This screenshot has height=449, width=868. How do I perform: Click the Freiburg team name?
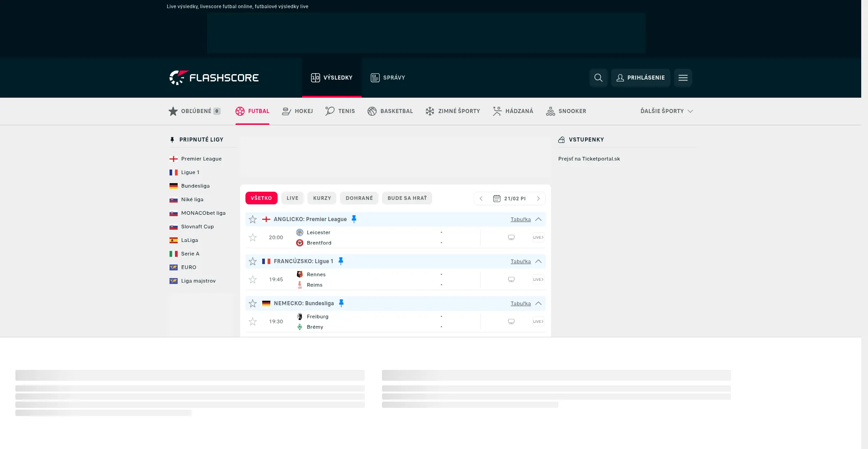tap(318, 317)
